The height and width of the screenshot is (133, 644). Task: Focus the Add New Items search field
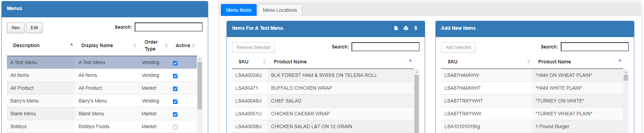click(x=595, y=47)
